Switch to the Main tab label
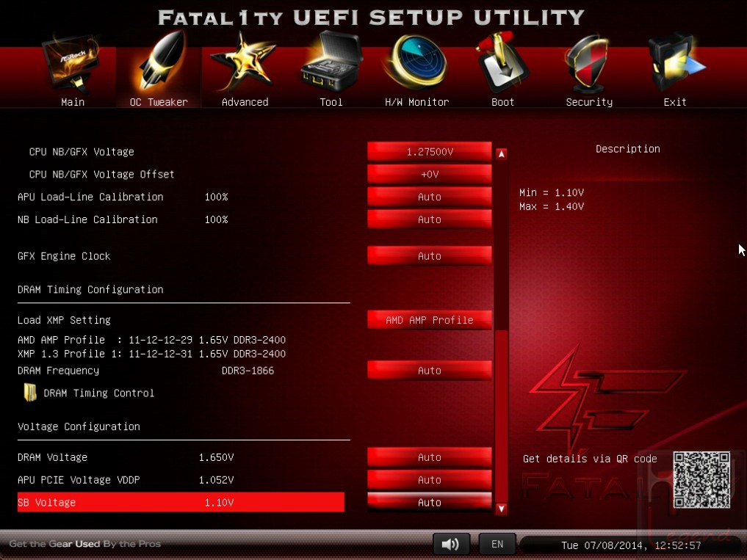The image size is (747, 560). pyautogui.click(x=73, y=102)
